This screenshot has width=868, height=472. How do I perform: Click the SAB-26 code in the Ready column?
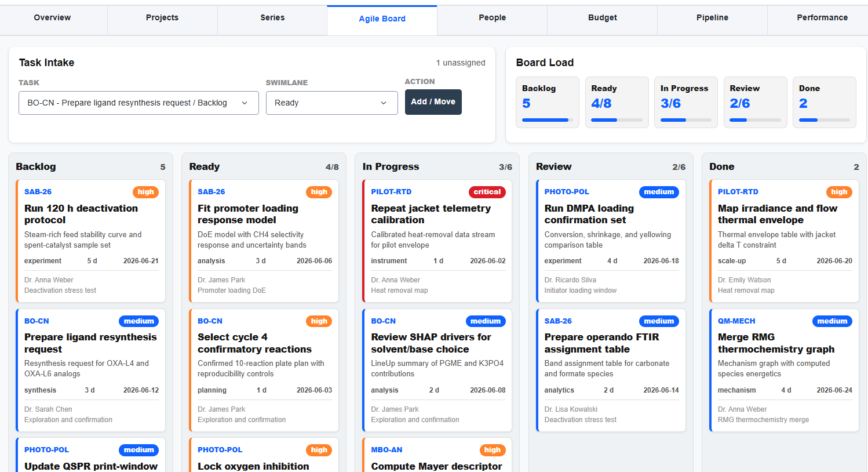[211, 192]
